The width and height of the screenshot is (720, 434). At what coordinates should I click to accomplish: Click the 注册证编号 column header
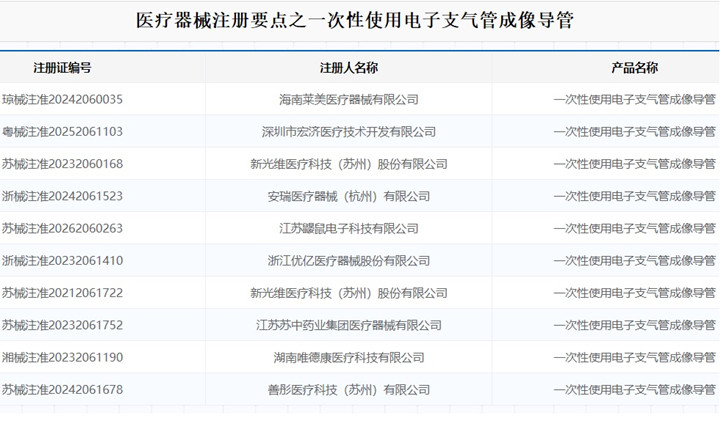62,68
